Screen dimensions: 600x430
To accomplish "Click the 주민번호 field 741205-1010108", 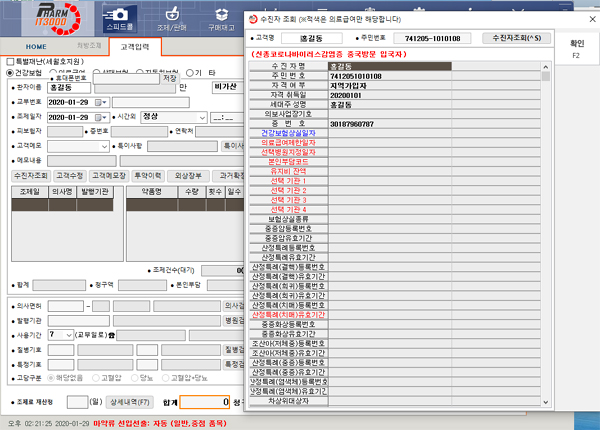I will click(x=432, y=38).
